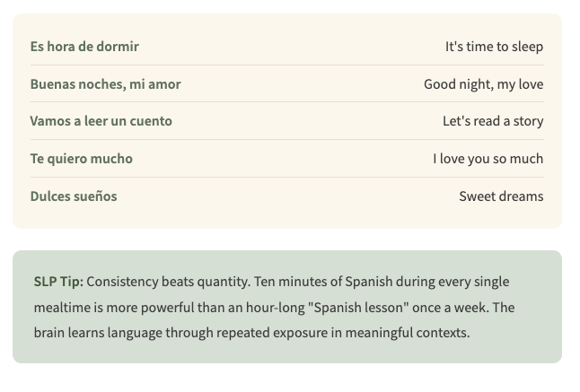Click the phrase 'Dulces sueños'
This screenshot has width=580, height=392.
pos(74,196)
